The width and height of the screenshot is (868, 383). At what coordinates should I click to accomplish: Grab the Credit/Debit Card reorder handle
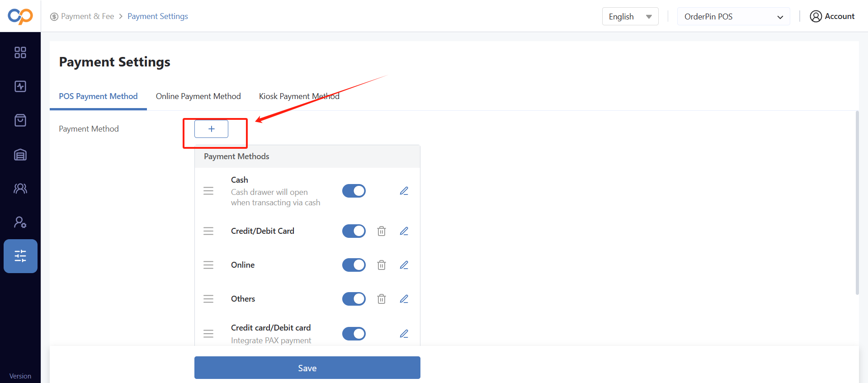point(208,231)
